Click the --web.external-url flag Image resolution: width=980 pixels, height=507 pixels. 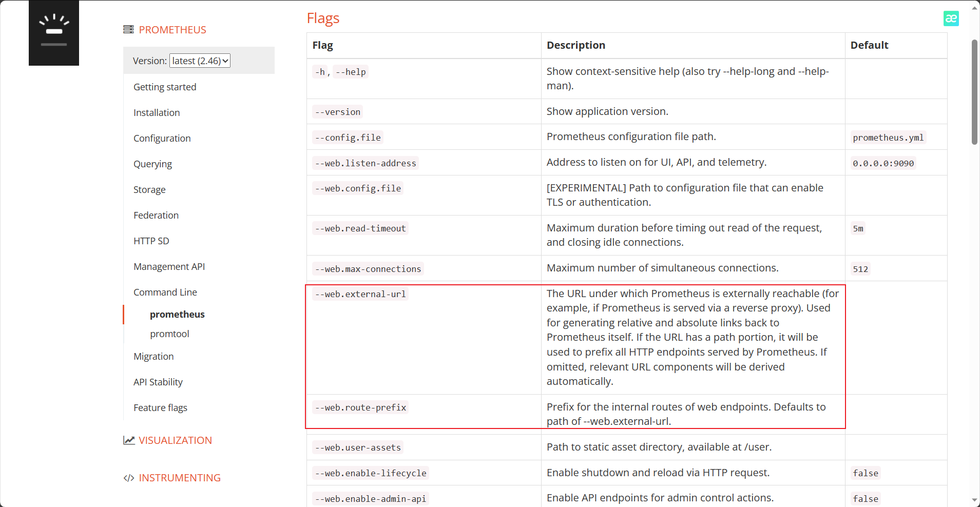click(x=360, y=294)
